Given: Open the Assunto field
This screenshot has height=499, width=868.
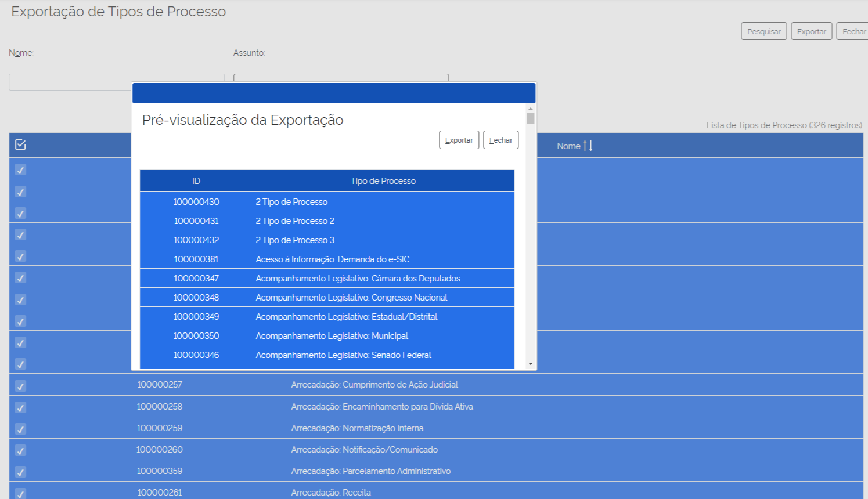Looking at the screenshot, I should [341, 78].
